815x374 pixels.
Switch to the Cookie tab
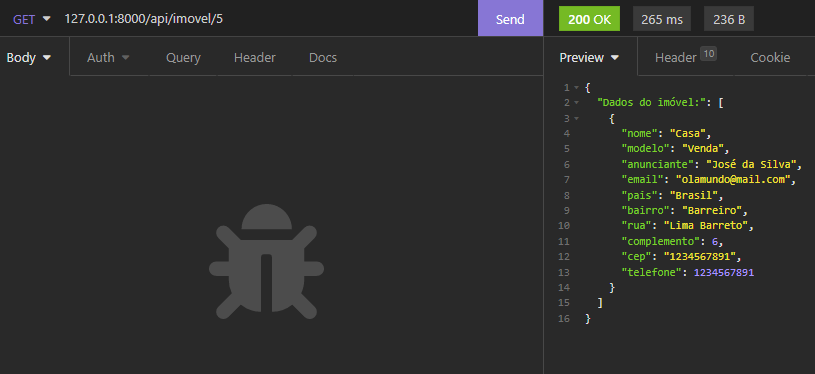pyautogui.click(x=770, y=58)
